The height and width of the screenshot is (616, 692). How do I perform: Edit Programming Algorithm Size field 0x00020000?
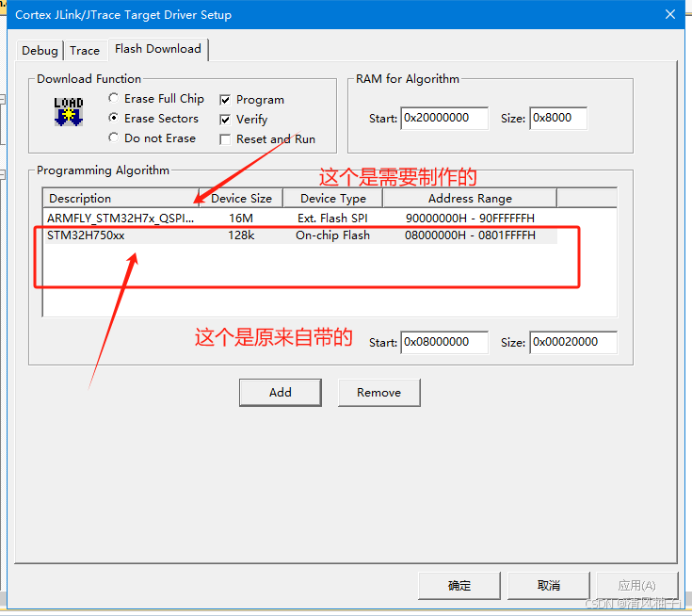573,342
